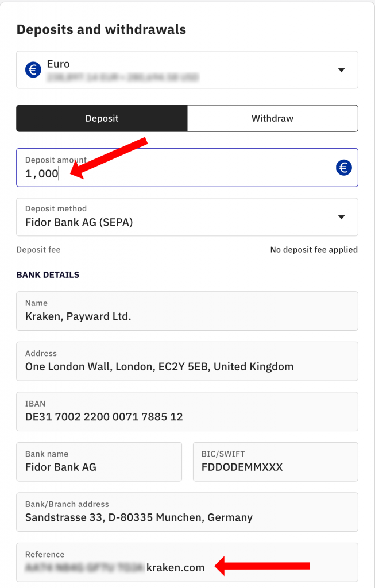The width and height of the screenshot is (375, 588).
Task: Click the Name field with Kraken, Payward Ltd.
Action: (x=187, y=311)
